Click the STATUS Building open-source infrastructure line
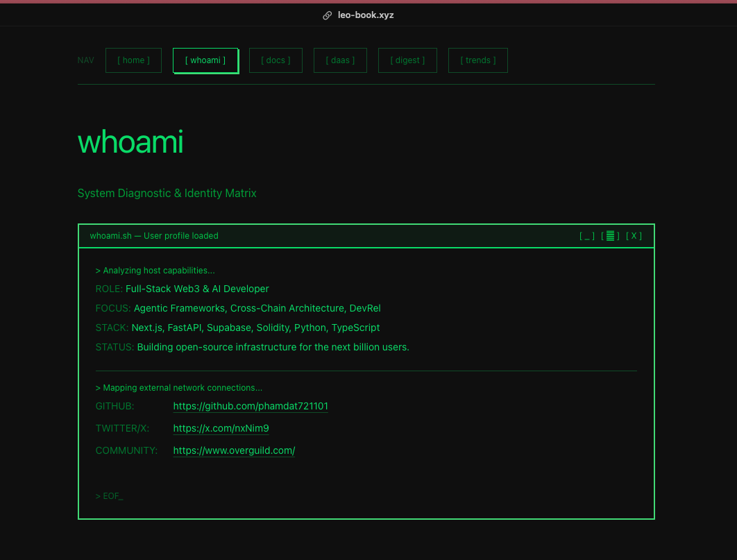This screenshot has height=560, width=737. pyautogui.click(x=253, y=347)
